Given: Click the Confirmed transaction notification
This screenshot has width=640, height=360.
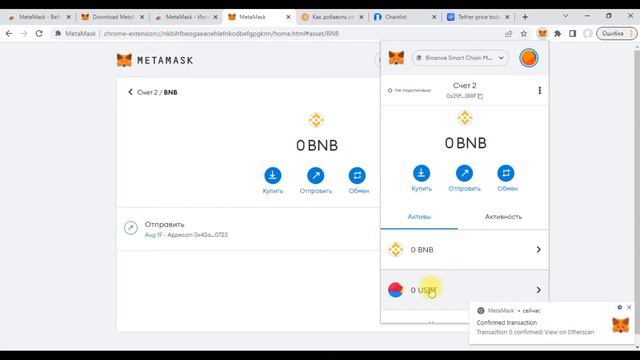Looking at the screenshot, I should pos(551,323).
